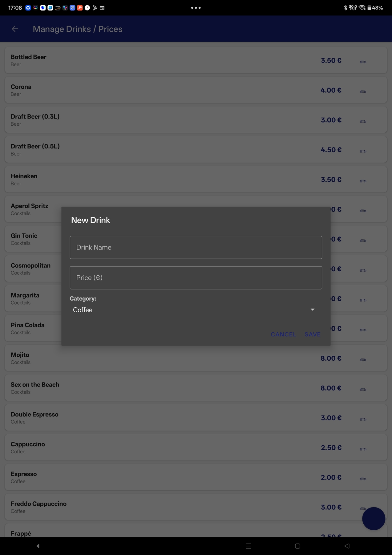The height and width of the screenshot is (555, 392).
Task: Open recent apps from navigation bar
Action: coord(248,546)
